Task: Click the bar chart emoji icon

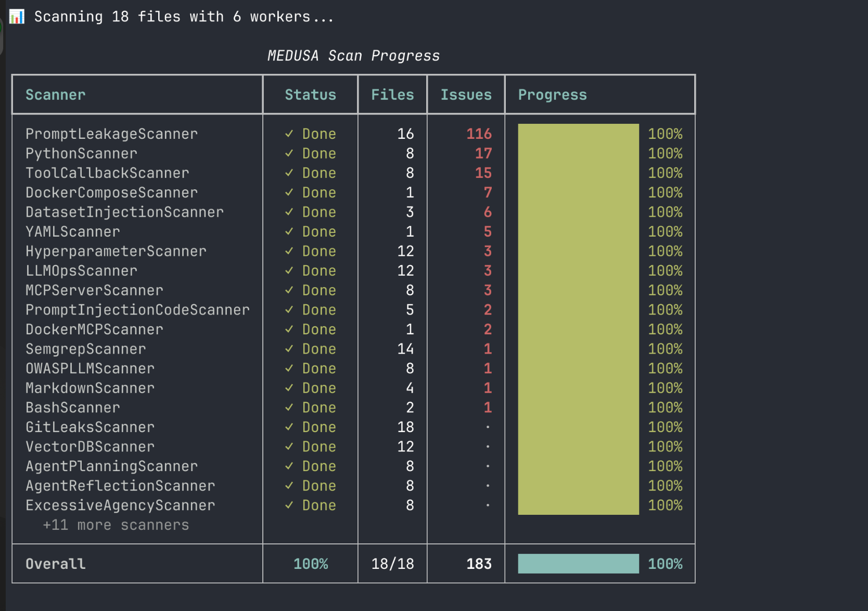Action: 17,17
